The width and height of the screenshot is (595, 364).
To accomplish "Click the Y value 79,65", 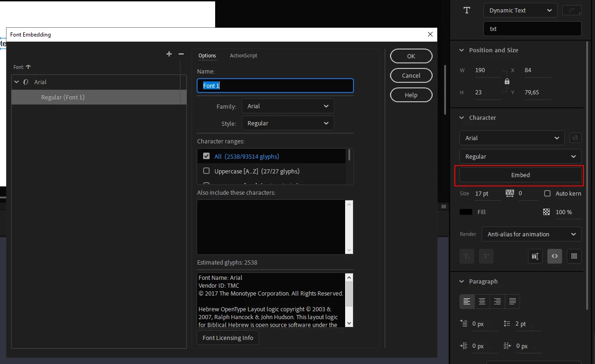I will 537,93.
